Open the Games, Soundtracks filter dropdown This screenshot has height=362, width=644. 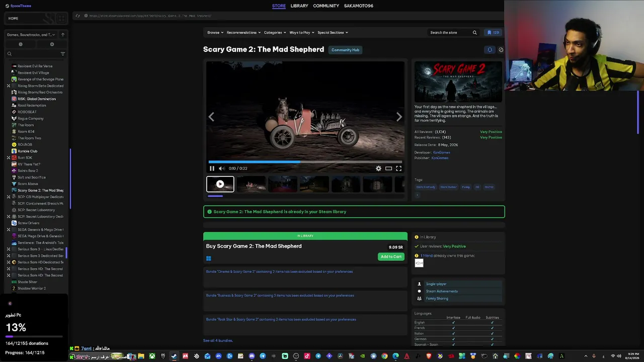[31, 35]
